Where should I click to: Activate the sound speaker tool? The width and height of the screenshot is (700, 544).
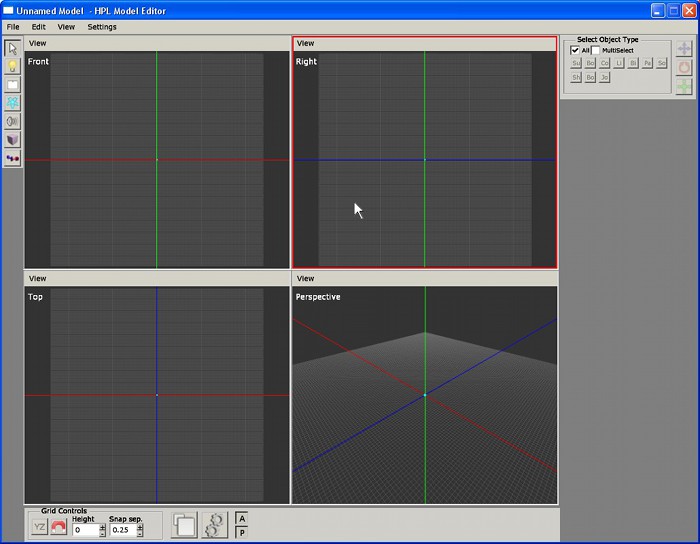tap(13, 121)
